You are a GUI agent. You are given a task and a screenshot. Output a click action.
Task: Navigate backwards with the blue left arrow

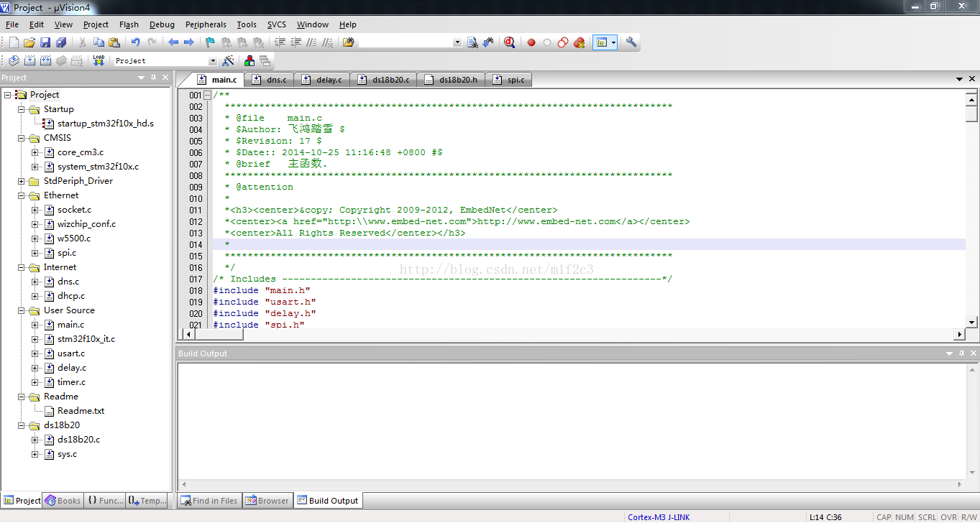point(173,42)
